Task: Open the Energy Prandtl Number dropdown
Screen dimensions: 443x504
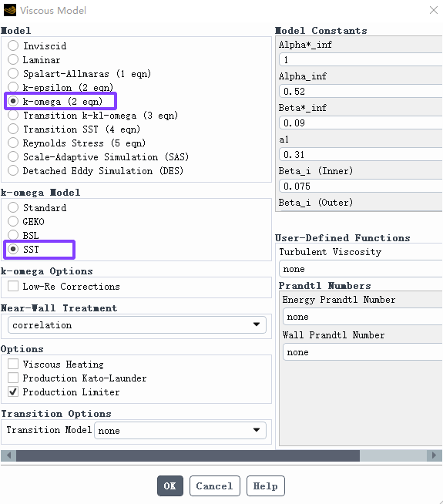Action: click(363, 317)
